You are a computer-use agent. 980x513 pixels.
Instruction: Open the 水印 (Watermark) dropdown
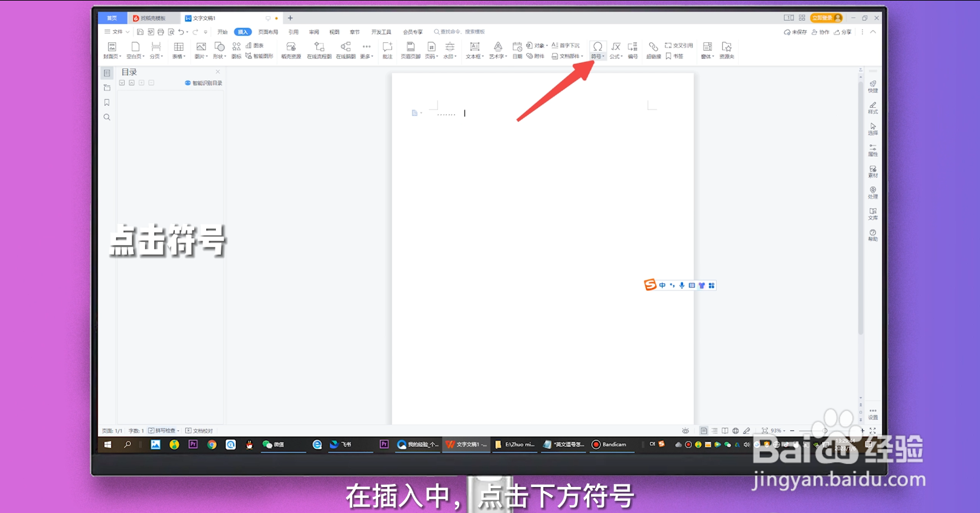[x=450, y=50]
